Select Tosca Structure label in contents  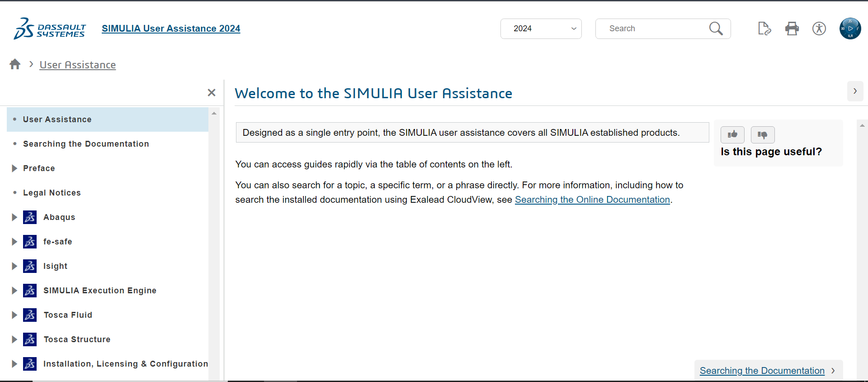77,339
